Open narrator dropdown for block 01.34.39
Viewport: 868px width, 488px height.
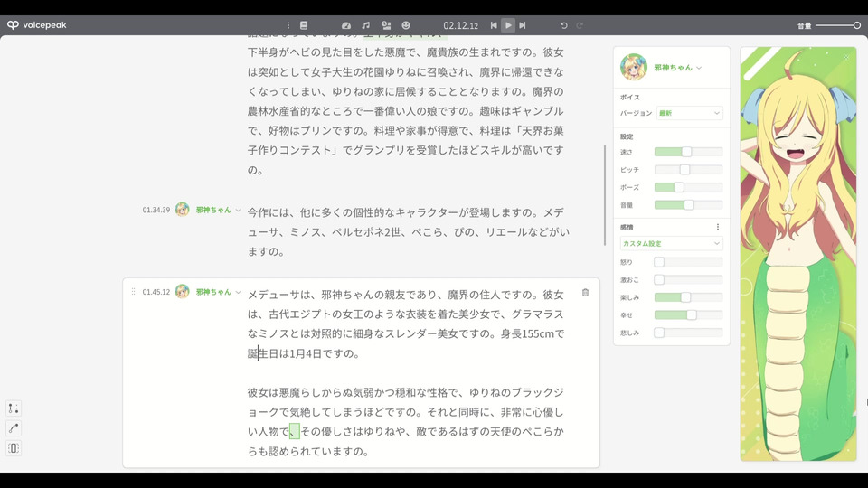coord(238,211)
